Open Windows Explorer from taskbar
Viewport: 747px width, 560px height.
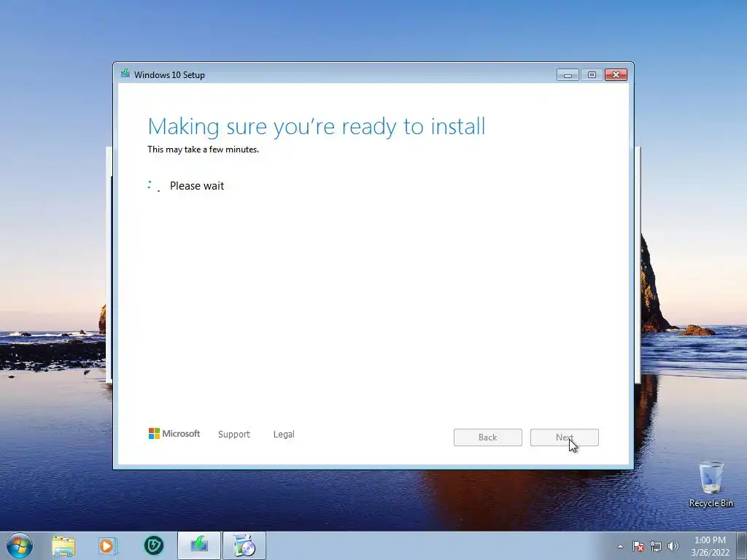pyautogui.click(x=63, y=546)
